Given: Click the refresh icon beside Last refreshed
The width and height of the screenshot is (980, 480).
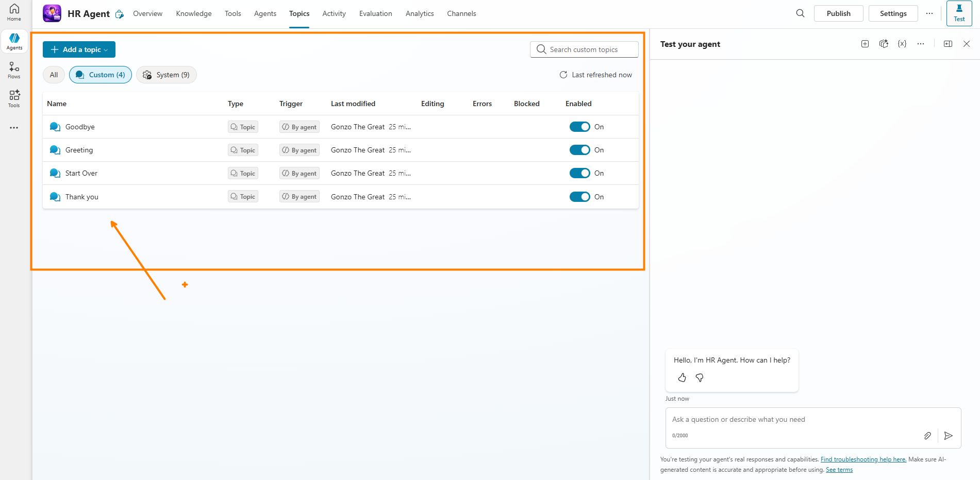Looking at the screenshot, I should [563, 75].
